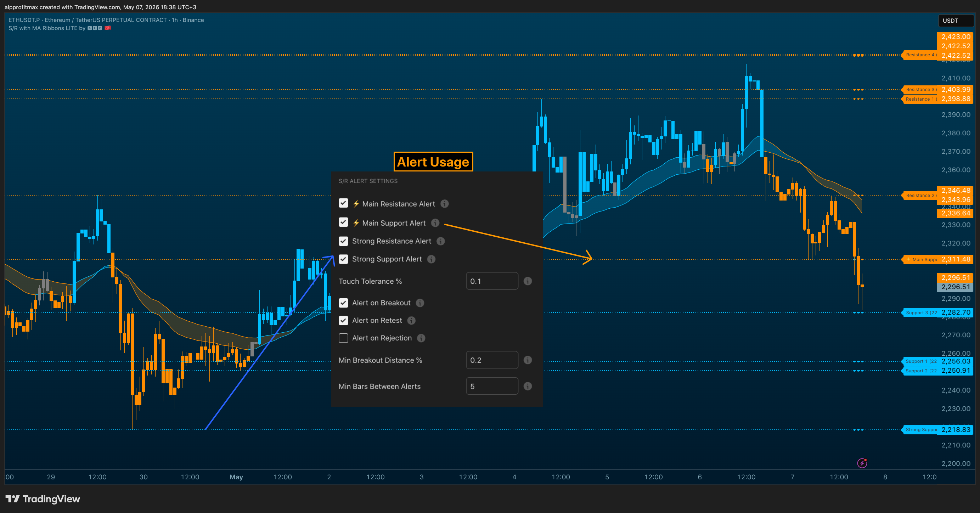Viewport: 980px width, 513px height.
Task: Click the Resistance 4 level label
Action: pos(919,55)
